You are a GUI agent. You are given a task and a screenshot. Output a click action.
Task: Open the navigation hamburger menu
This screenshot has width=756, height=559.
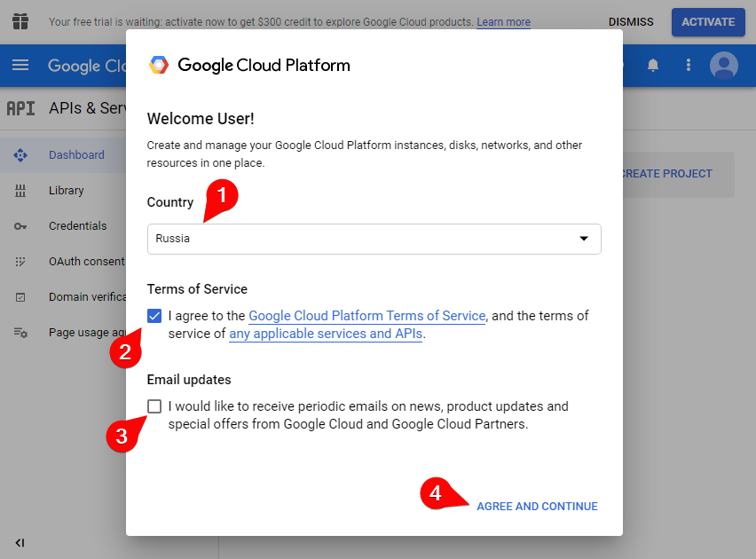click(x=20, y=66)
